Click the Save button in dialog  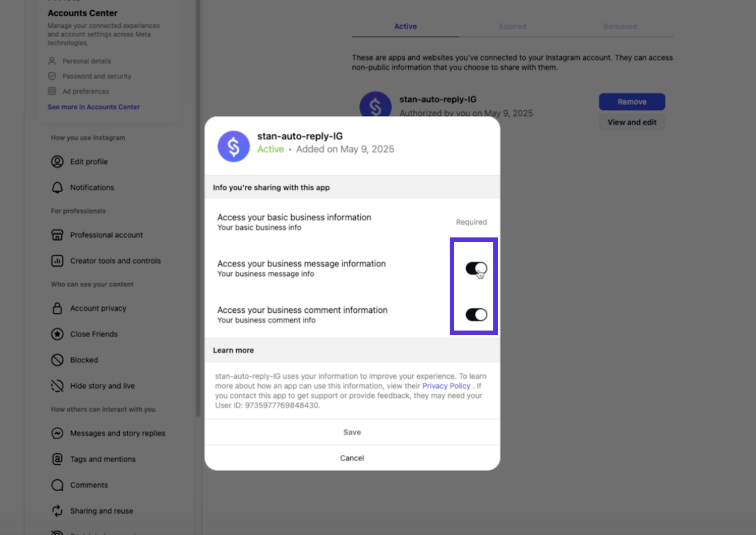(352, 432)
